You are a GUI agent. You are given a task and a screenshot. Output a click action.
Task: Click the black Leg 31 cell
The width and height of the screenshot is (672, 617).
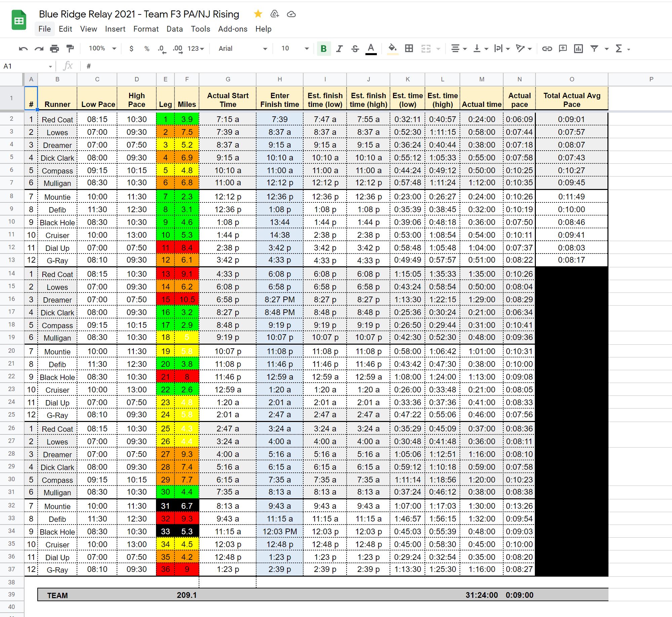165,506
